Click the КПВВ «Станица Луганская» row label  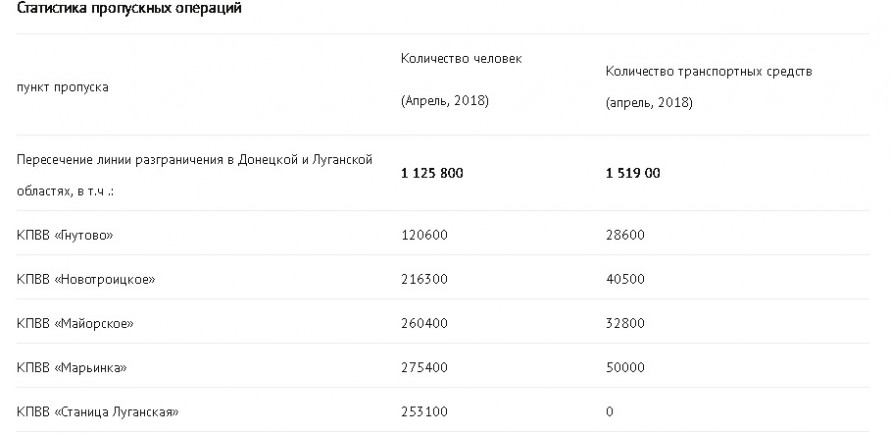pos(98,412)
